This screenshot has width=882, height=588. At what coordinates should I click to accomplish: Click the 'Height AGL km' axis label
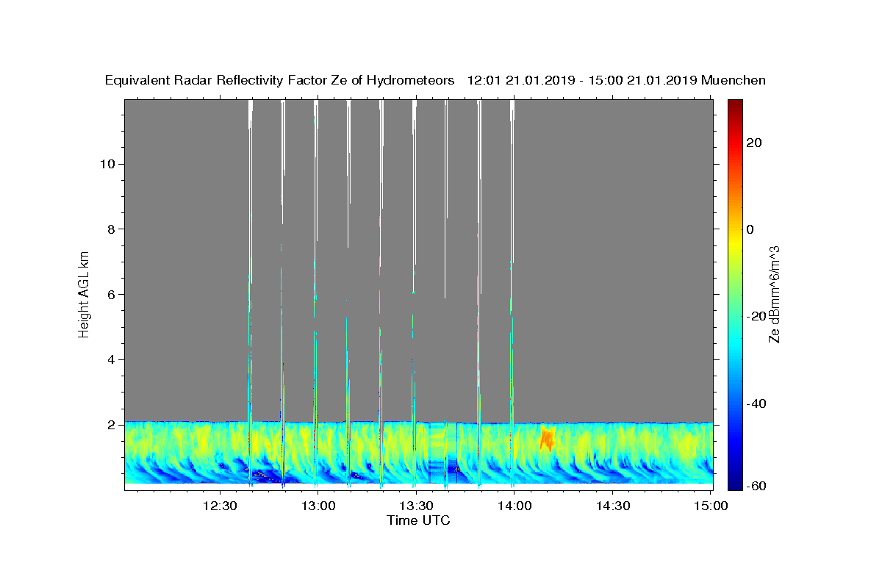pos(85,293)
